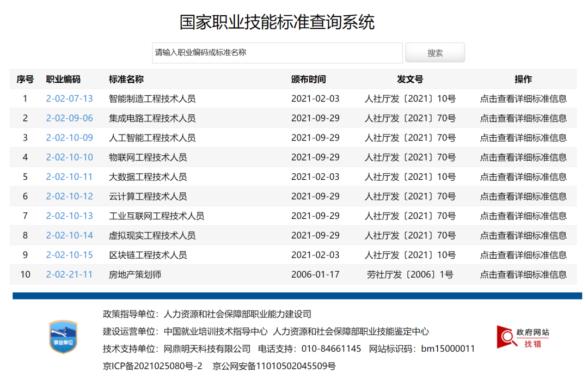Click the 标准名称 column header

click(x=126, y=79)
